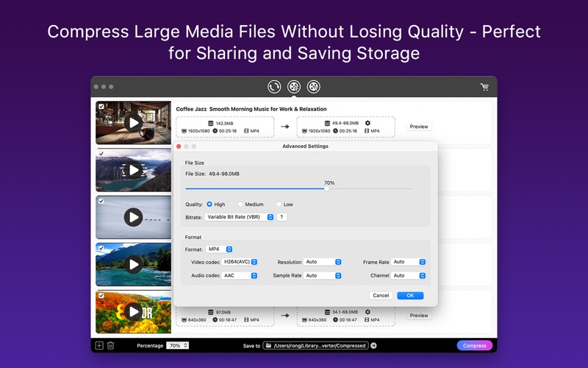Click the 97.0MB source size text
588x368 pixels.
tap(223, 312)
